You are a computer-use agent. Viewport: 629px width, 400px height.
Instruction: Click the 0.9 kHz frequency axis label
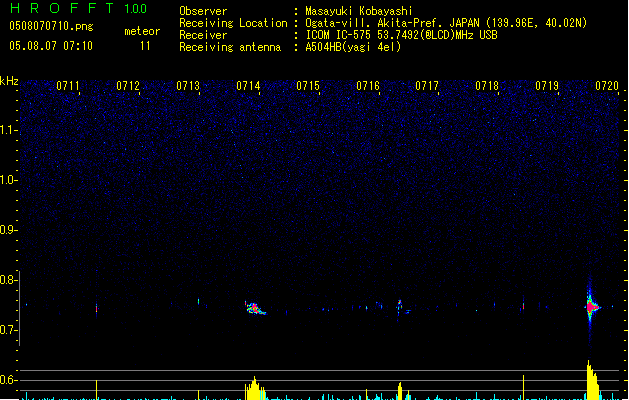(x=7, y=230)
